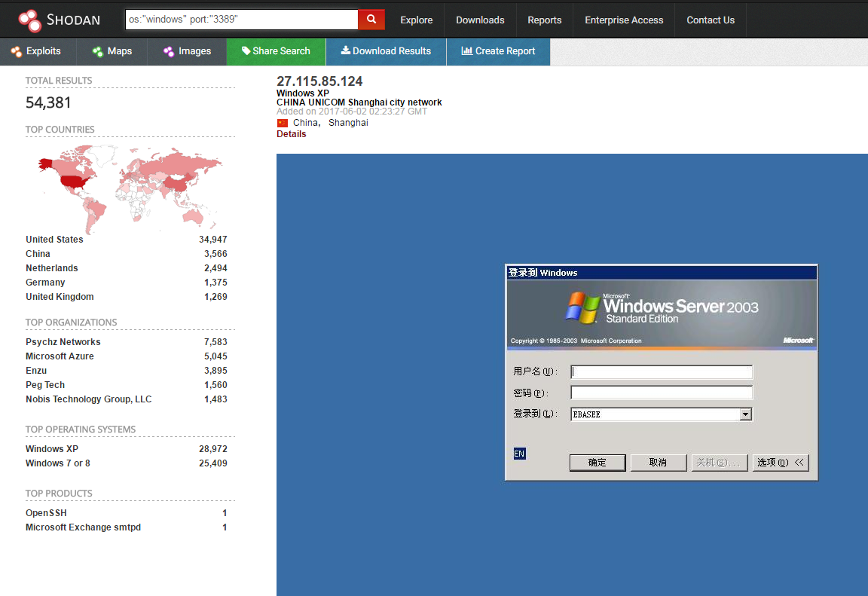The height and width of the screenshot is (596, 868).
Task: Click the password field in login dialog
Action: (662, 393)
